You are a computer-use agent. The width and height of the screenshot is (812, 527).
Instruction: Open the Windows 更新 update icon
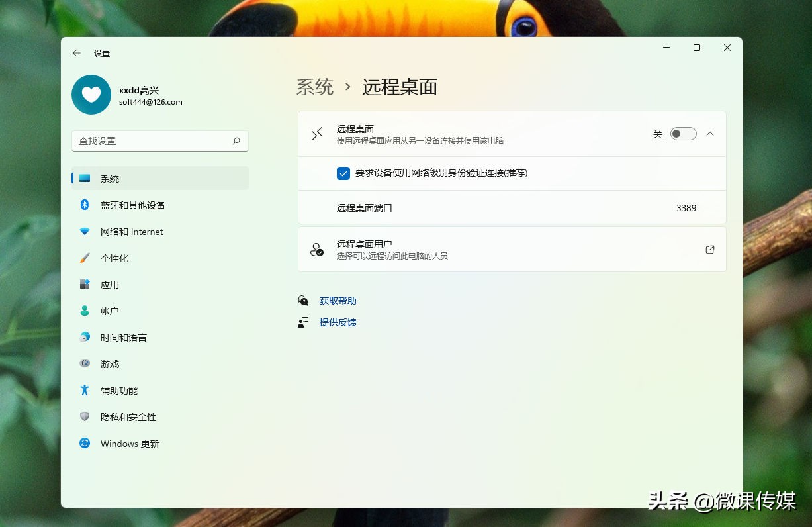84,443
